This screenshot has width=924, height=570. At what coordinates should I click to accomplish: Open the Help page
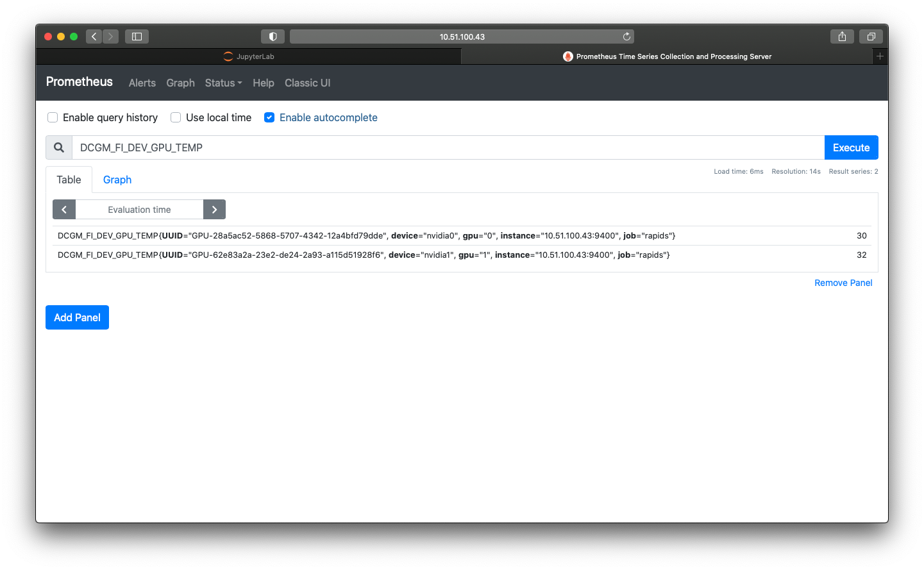pyautogui.click(x=264, y=83)
